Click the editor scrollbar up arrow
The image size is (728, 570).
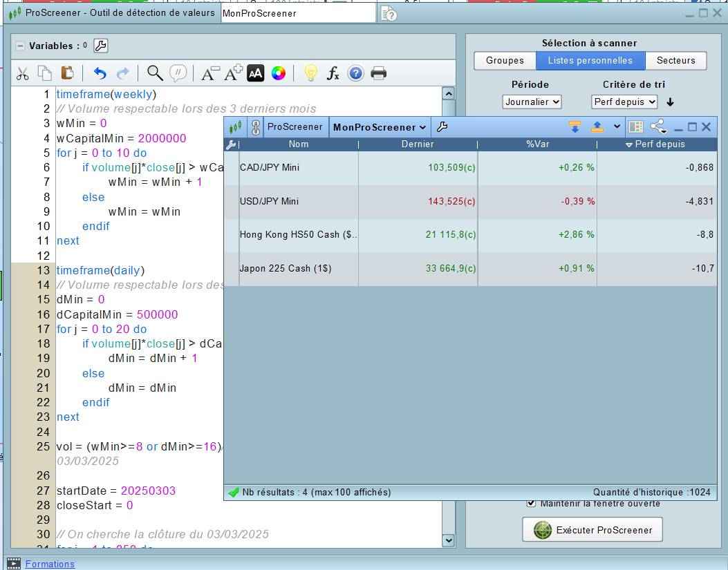tap(449, 94)
